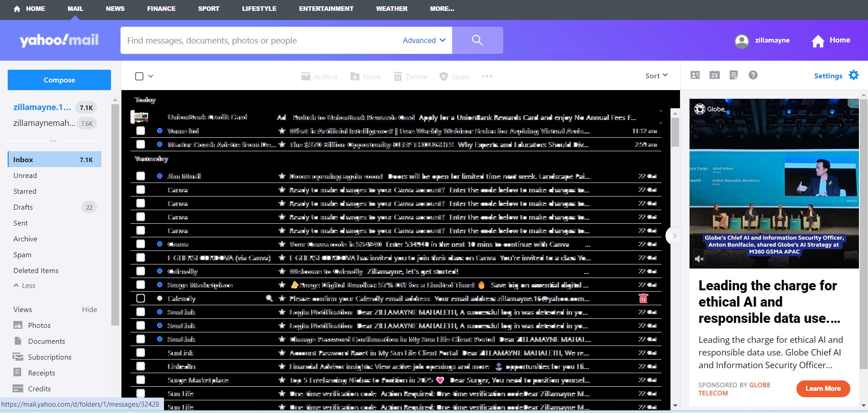
Task: Go to LIFESTYLE in top navigation
Action: [x=259, y=9]
